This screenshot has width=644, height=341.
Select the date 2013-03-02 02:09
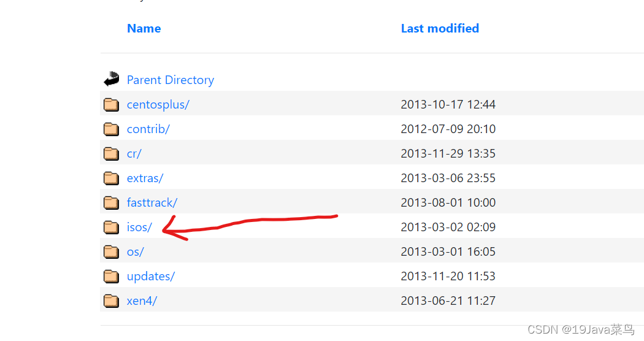pyautogui.click(x=448, y=227)
